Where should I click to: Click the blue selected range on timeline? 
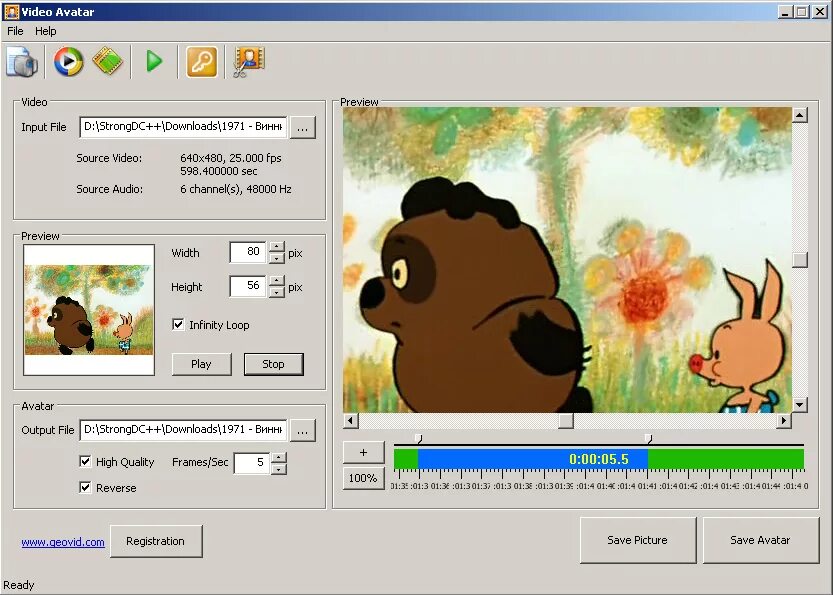[x=532, y=459]
